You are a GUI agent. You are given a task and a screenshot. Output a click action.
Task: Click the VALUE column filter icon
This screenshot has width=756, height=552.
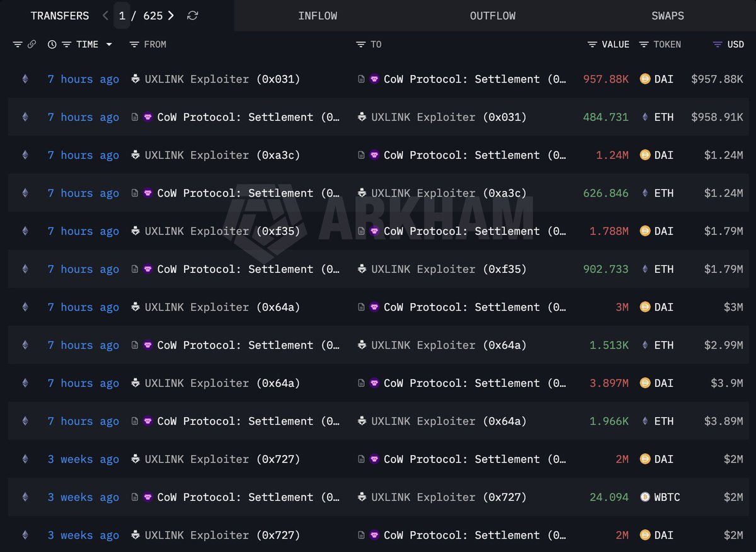coord(592,45)
